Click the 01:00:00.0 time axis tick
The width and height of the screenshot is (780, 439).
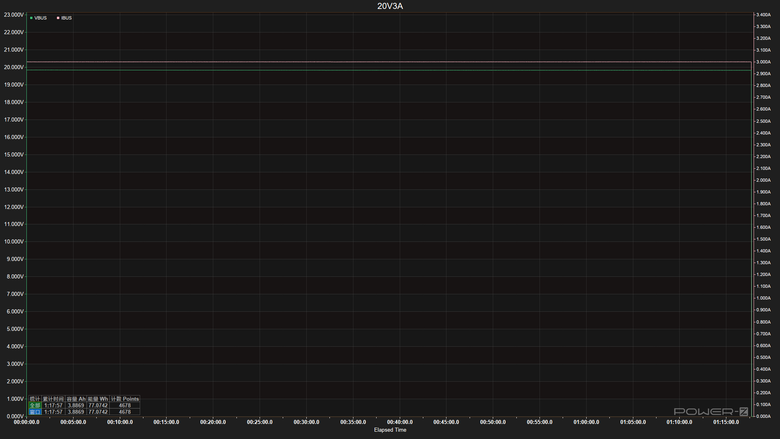586,422
